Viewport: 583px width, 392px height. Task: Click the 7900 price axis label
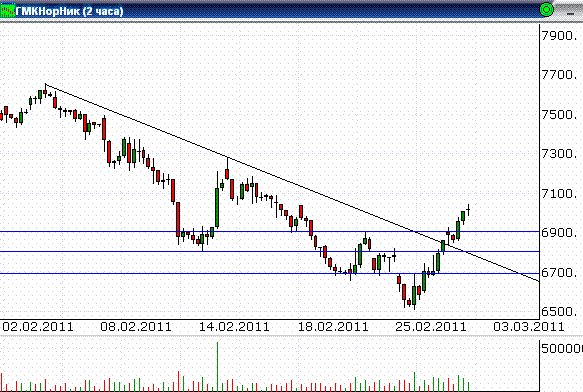pos(560,36)
